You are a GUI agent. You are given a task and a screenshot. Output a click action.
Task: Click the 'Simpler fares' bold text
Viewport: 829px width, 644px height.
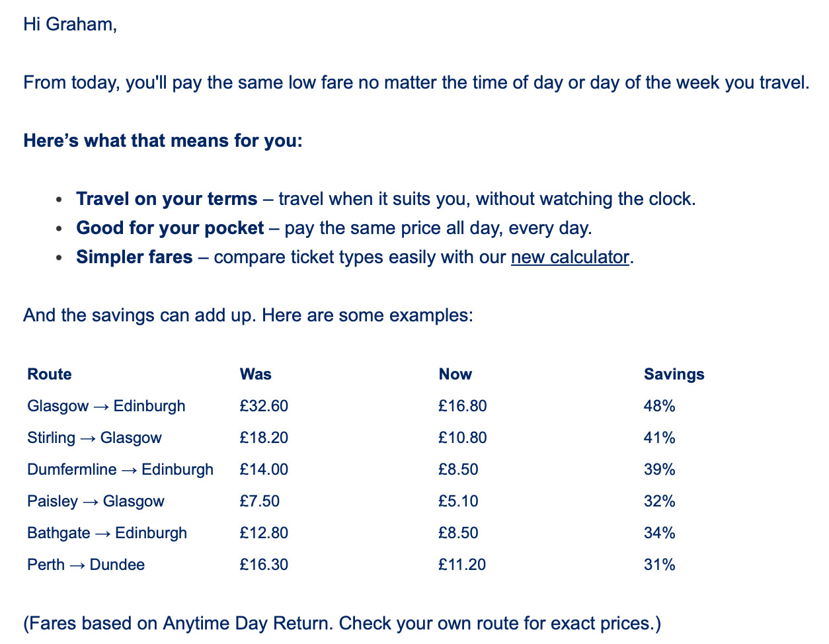[134, 257]
